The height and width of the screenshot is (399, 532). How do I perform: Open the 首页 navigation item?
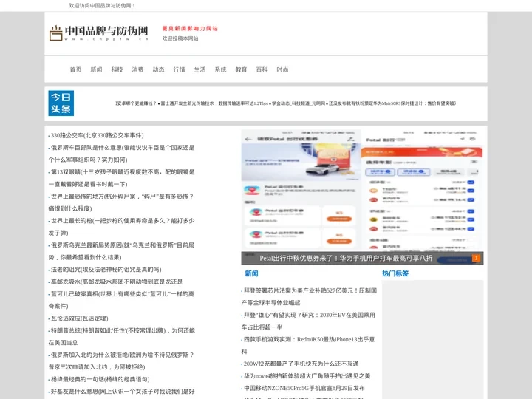[75, 69]
